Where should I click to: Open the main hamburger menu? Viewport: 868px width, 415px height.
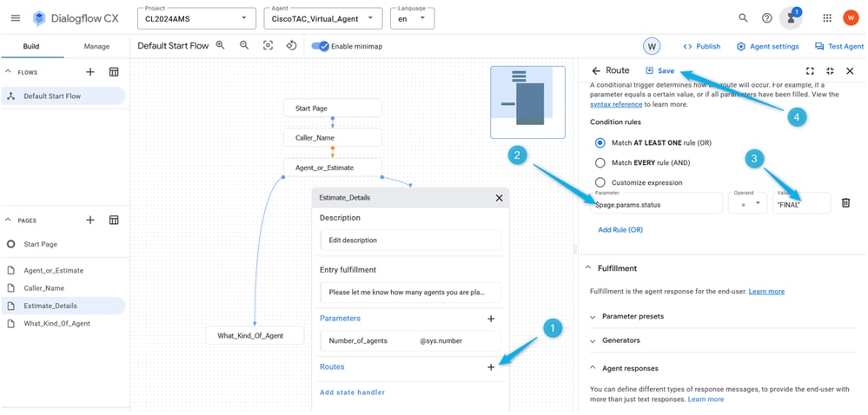[x=16, y=18]
